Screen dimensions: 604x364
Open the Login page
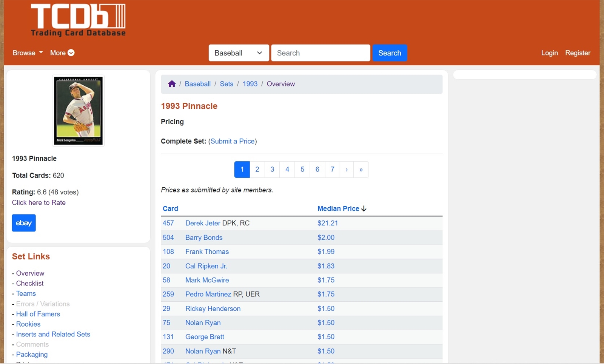point(549,53)
